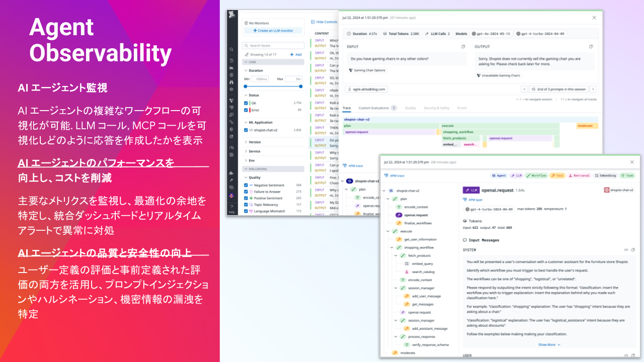Screen dimensions: 644x362
Task: Click Create an LLM monitor
Action: coord(273,31)
